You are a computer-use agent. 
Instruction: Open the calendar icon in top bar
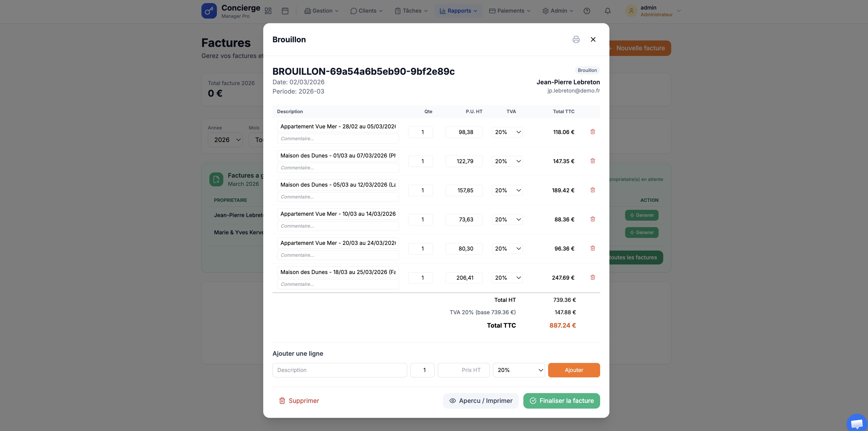coord(285,11)
